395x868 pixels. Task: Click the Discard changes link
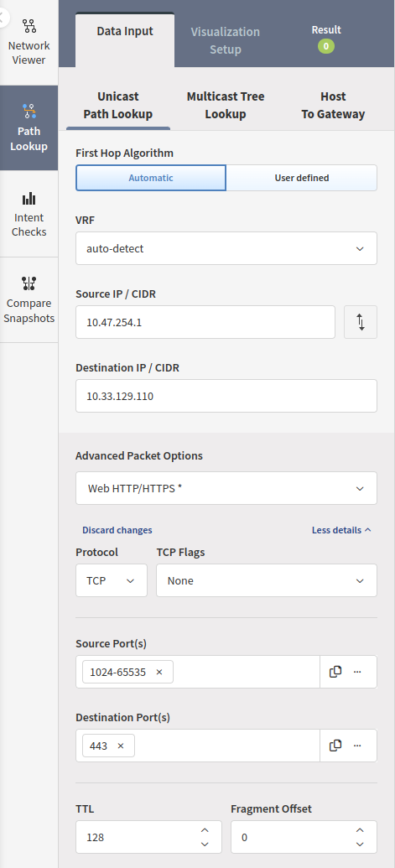(117, 530)
